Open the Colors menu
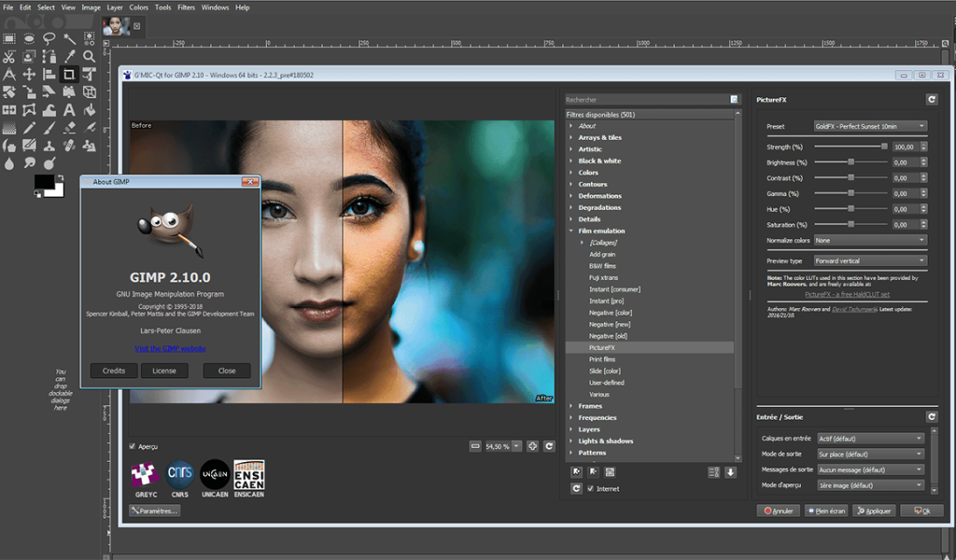Image resolution: width=956 pixels, height=560 pixels. tap(138, 7)
